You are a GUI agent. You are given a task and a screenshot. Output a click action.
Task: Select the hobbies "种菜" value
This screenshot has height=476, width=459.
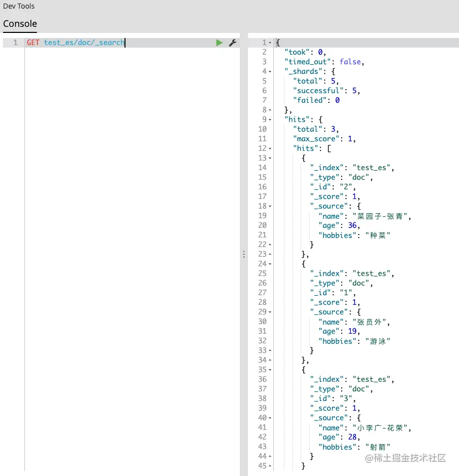pos(378,235)
